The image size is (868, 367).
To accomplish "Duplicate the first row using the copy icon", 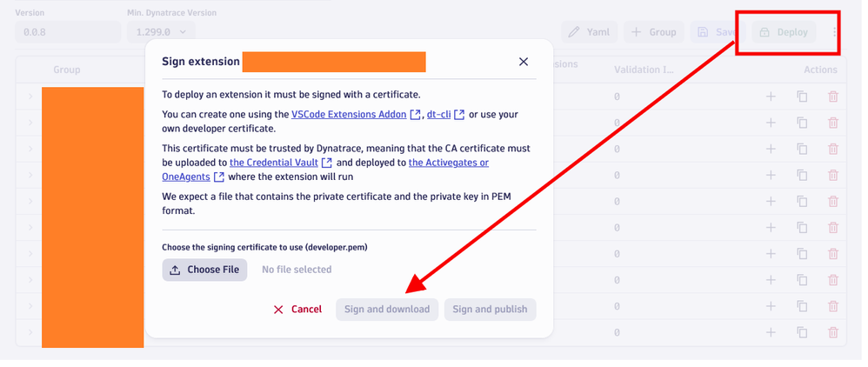I will pyautogui.click(x=802, y=97).
